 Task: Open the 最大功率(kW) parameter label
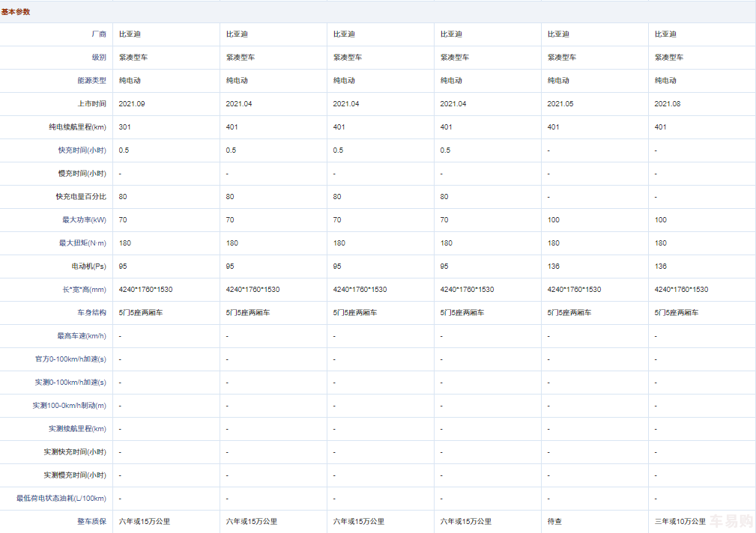point(84,220)
